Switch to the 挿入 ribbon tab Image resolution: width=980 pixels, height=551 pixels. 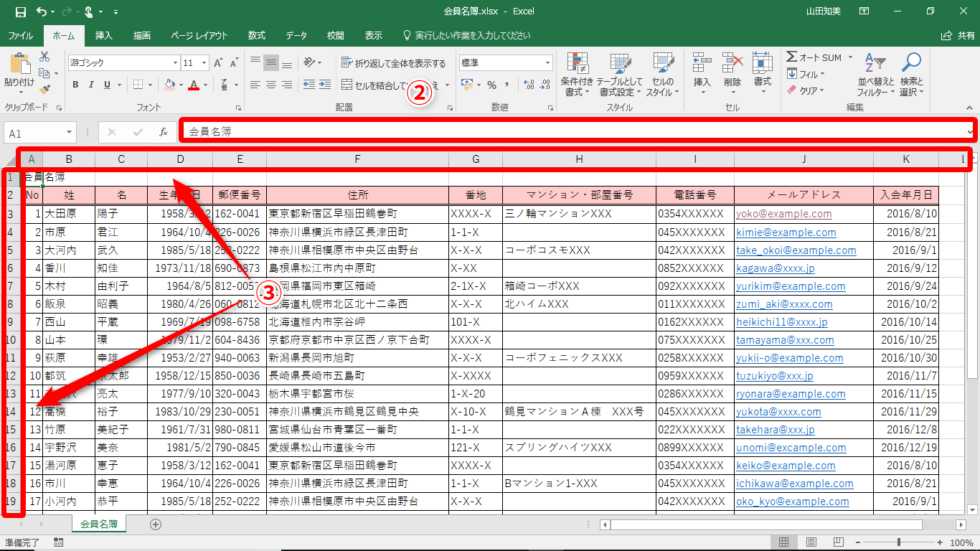104,35
